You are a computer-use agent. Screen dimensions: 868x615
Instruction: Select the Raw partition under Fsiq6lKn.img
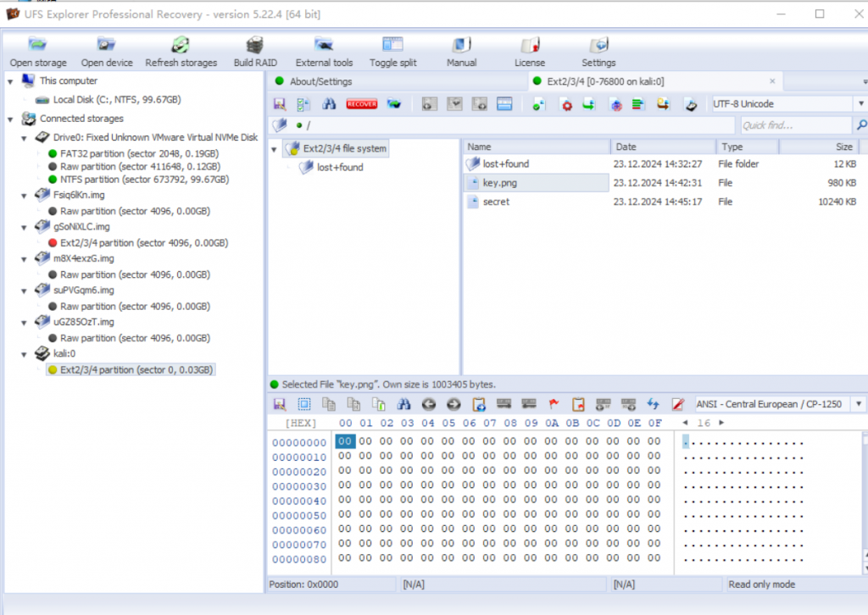click(x=135, y=211)
